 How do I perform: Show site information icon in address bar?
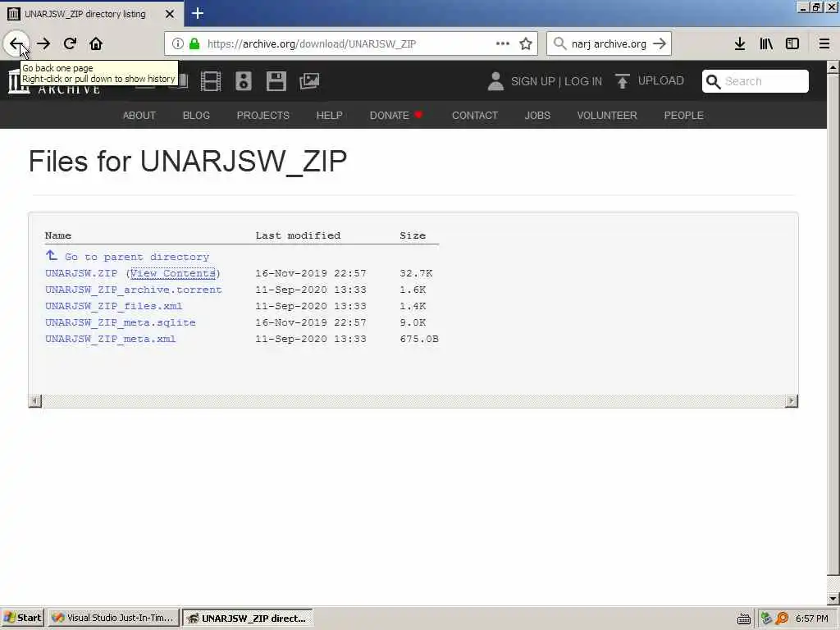coord(177,44)
